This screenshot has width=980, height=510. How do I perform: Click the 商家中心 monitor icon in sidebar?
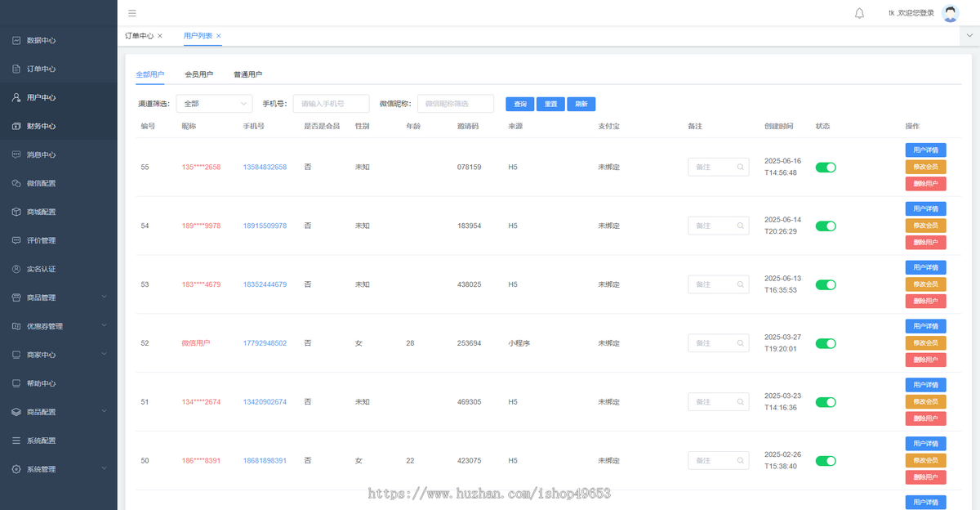click(16, 355)
